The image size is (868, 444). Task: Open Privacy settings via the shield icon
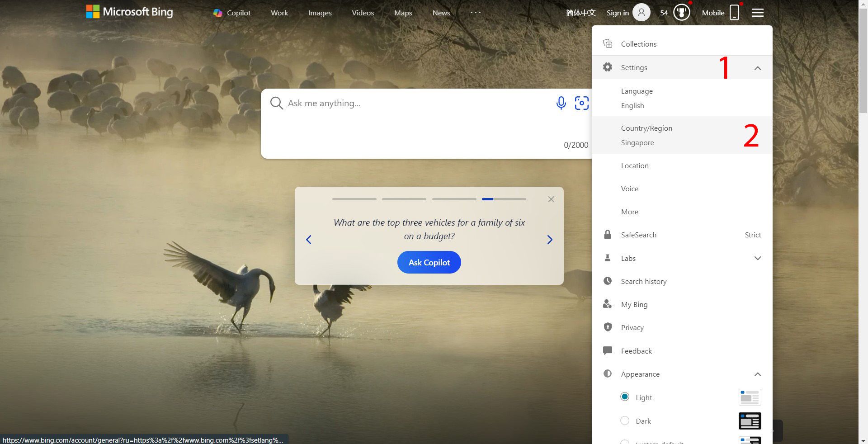[x=632, y=327]
